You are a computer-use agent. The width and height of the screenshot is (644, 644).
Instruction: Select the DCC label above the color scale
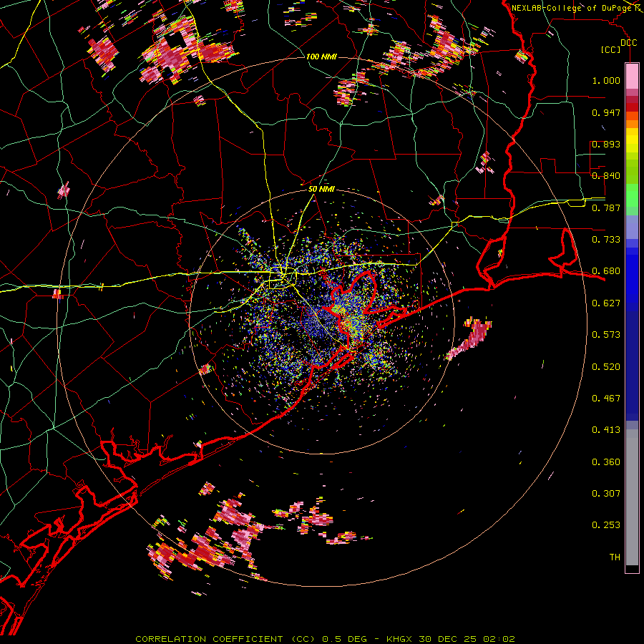(x=628, y=43)
